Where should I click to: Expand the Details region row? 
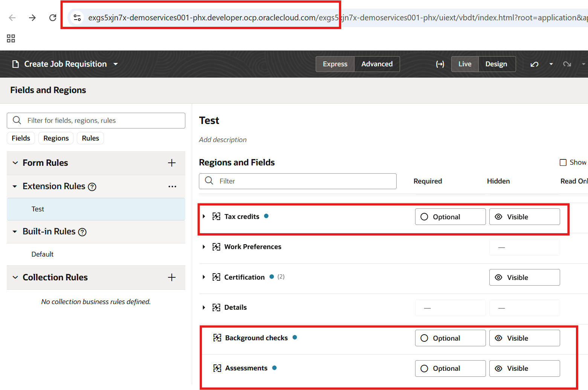(204, 307)
